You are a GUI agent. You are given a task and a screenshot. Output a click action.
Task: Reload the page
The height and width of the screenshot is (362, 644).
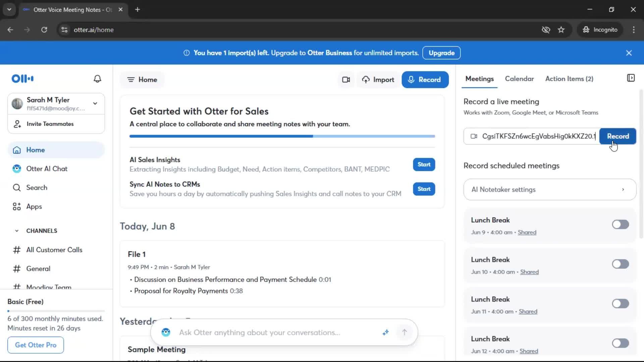44,30
